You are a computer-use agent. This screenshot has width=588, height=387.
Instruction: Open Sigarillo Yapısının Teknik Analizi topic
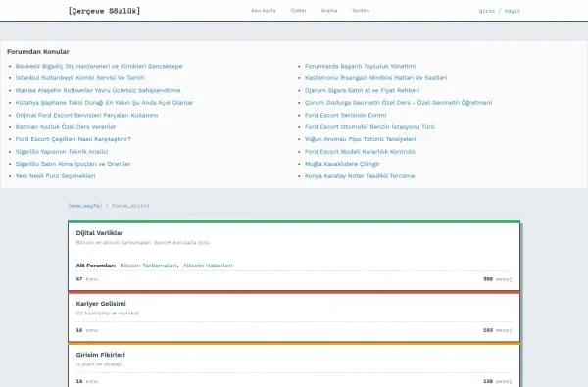point(62,152)
